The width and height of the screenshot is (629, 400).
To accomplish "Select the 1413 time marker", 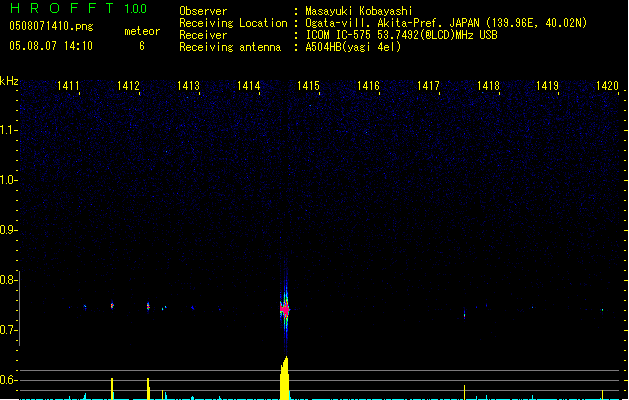I will pos(189,87).
